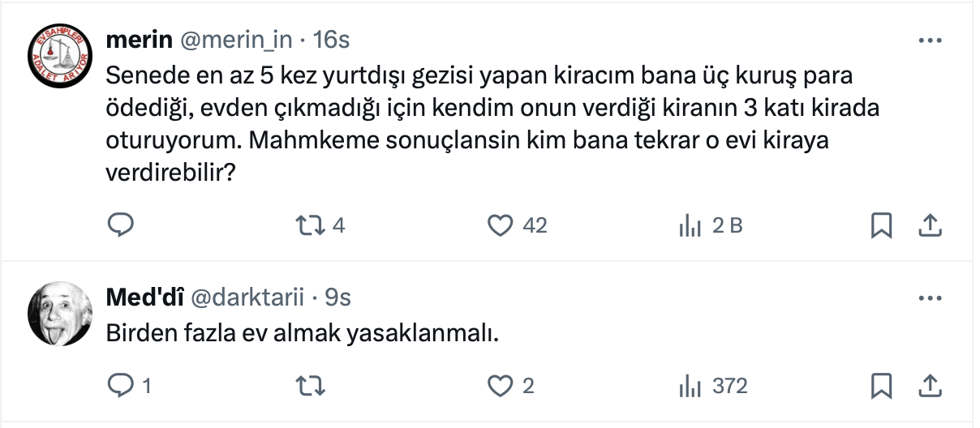Share Med'dî's tweet
Image resolution: width=980 pixels, height=428 pixels.
pos(929,386)
